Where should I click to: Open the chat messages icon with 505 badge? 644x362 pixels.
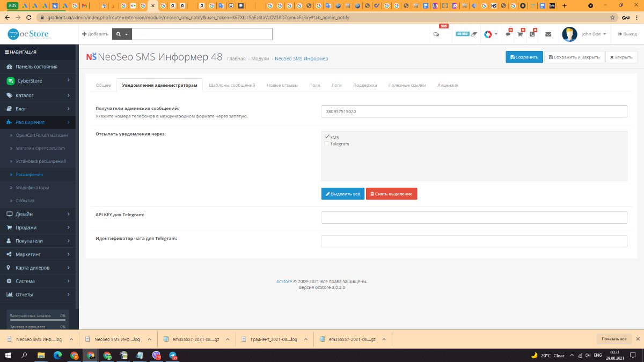[x=436, y=34]
